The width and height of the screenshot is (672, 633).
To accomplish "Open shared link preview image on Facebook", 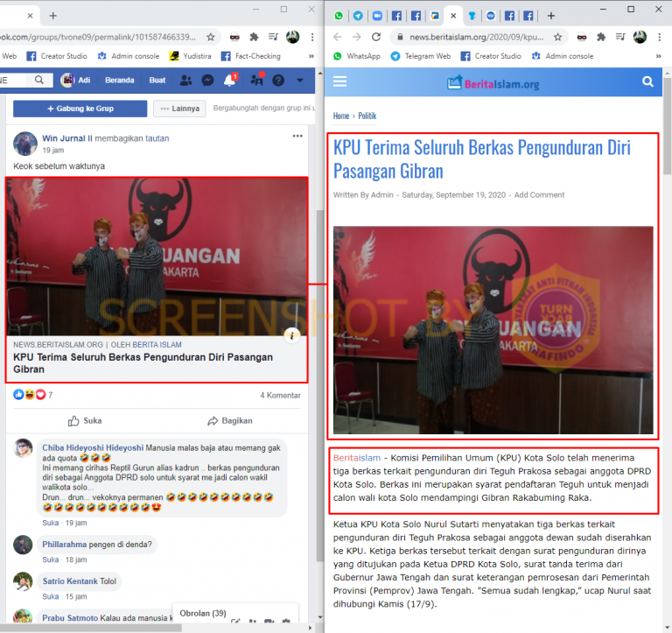I will (x=157, y=257).
